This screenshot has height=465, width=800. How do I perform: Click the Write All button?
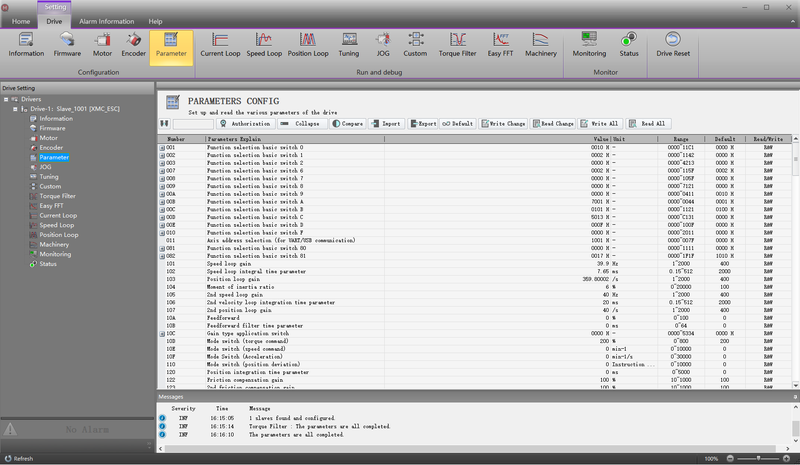[603, 124]
